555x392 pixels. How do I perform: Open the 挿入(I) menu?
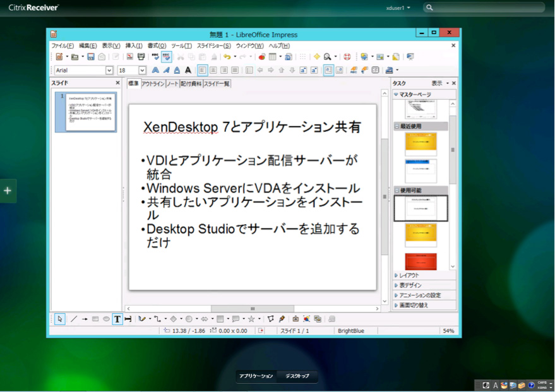point(134,45)
